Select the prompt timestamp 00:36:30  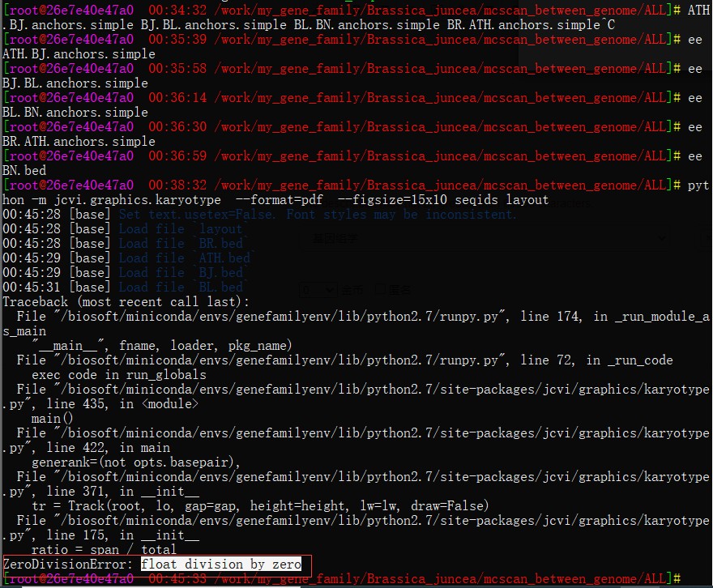tap(177, 127)
